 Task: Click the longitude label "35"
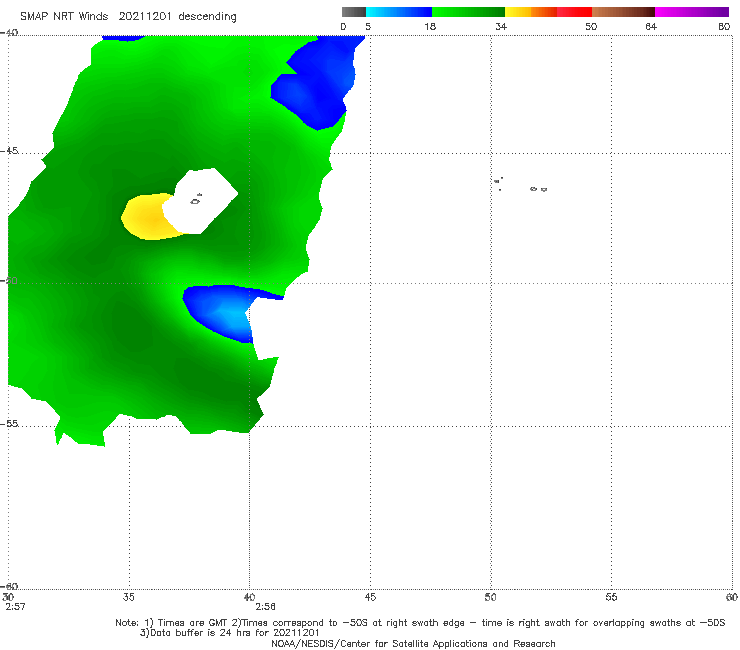coord(128,597)
